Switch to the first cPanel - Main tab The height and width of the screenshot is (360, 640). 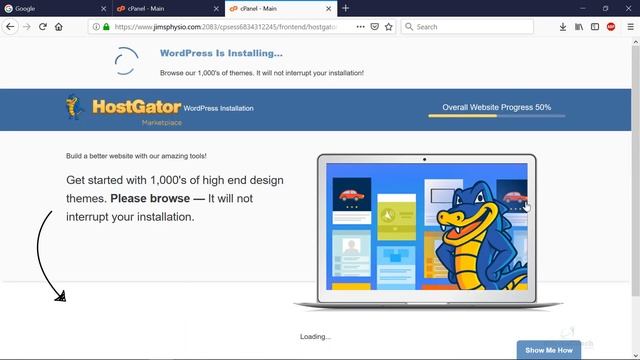pyautogui.click(x=169, y=9)
